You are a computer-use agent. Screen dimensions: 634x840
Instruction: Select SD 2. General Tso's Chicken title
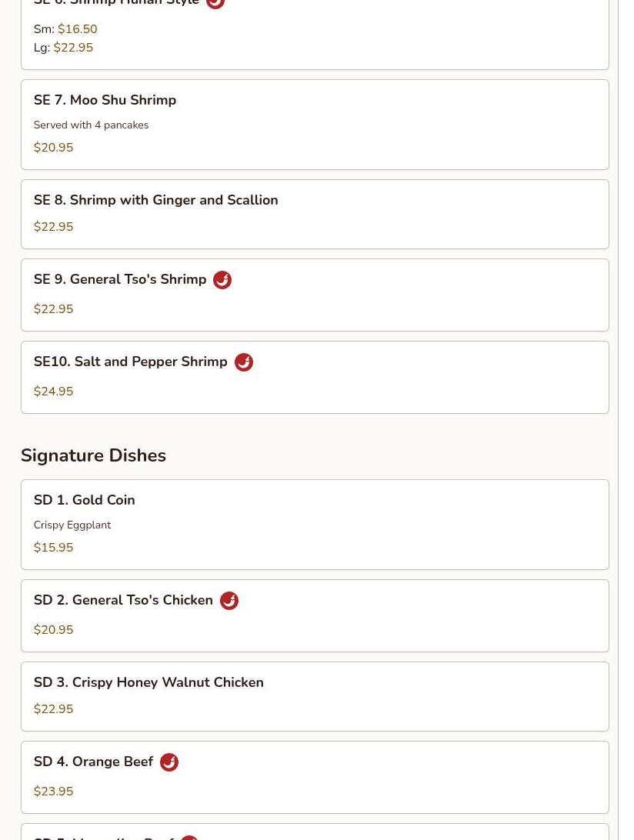click(x=123, y=600)
